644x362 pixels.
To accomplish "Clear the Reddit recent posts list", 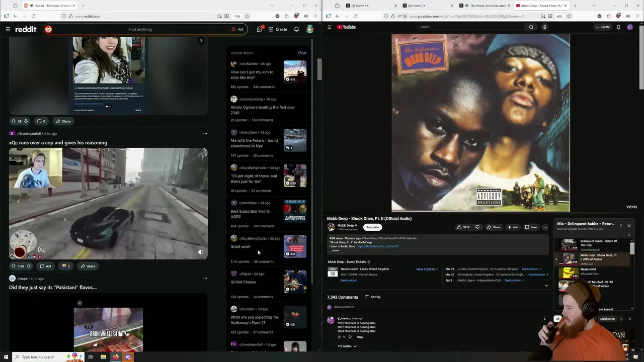I will point(302,53).
